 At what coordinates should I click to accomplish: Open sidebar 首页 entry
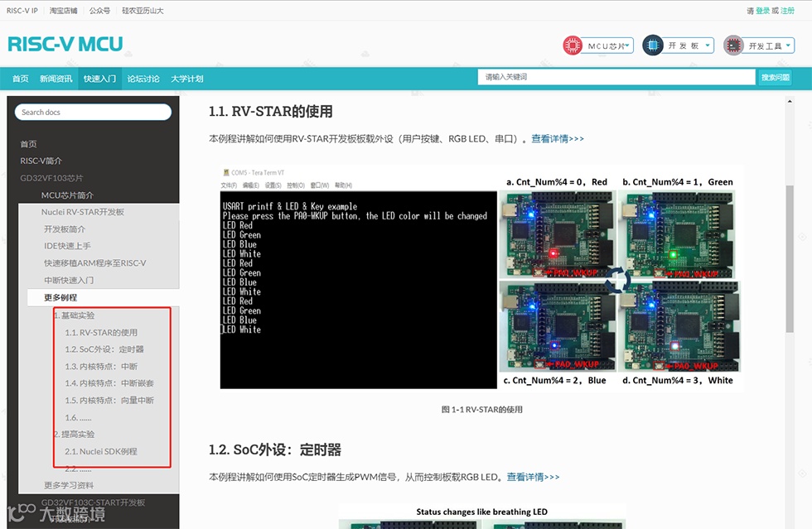[x=28, y=144]
